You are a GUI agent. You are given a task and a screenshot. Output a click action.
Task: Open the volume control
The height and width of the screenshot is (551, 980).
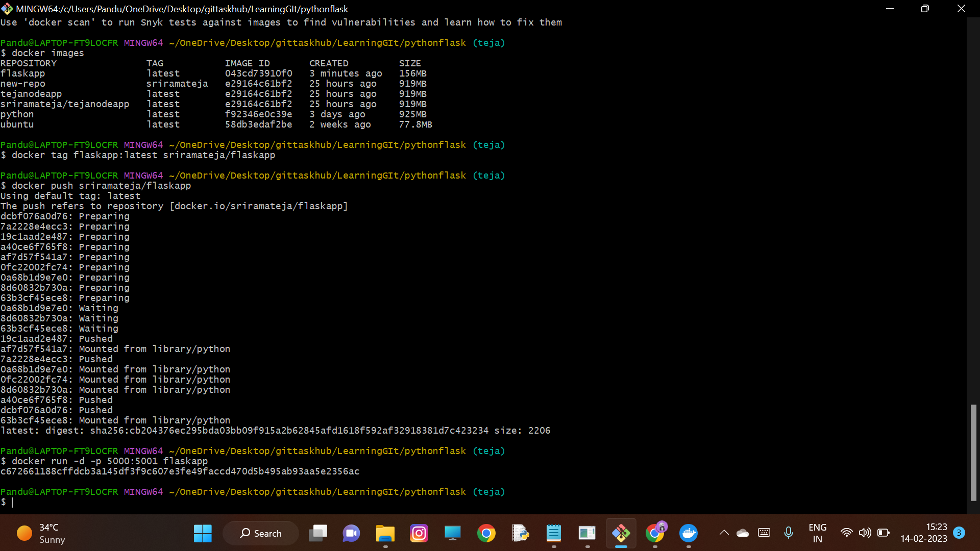[x=865, y=533]
